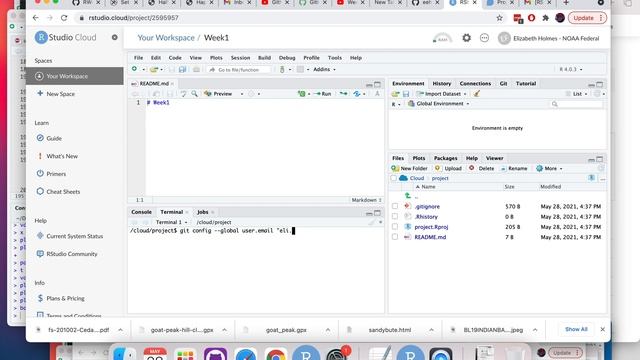Open the List view dropdown in Environment
The width and height of the screenshot is (640, 360).
coord(577,94)
